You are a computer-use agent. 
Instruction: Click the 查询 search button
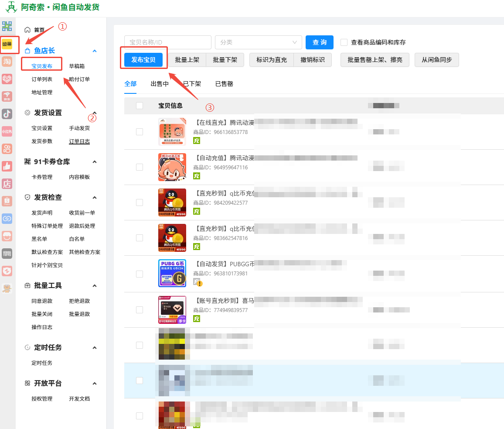pyautogui.click(x=320, y=42)
